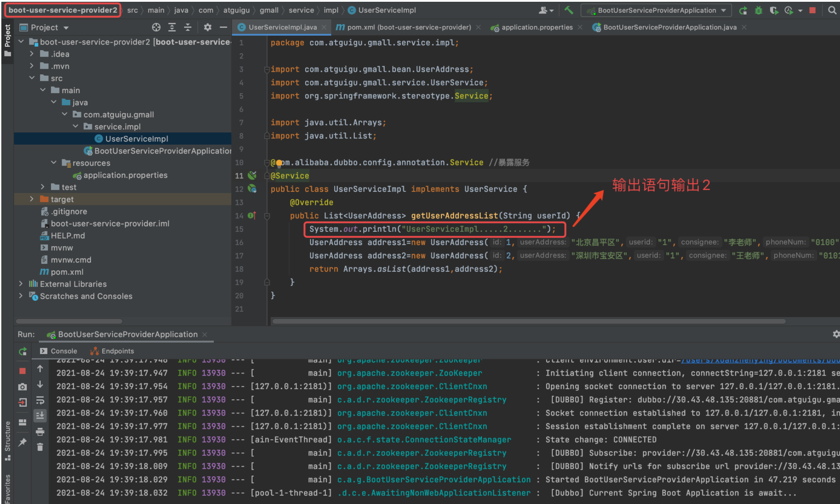Viewport: 840px width, 504px height.
Task: Open run configuration dropdown BootUserServiceProviderApplication
Action: pos(656,10)
